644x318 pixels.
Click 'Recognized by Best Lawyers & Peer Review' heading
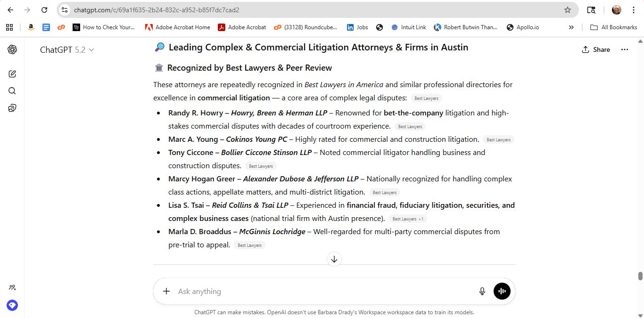249,68
